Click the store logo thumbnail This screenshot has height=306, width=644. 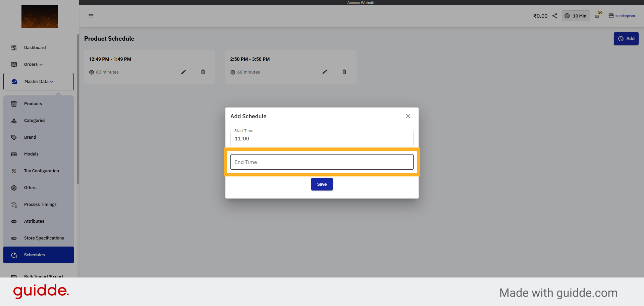pos(40,16)
